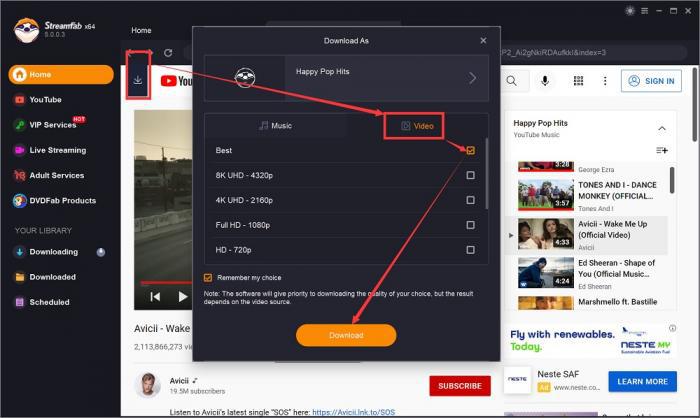
Task: Click the George Ezra playlist entry
Action: (596, 170)
